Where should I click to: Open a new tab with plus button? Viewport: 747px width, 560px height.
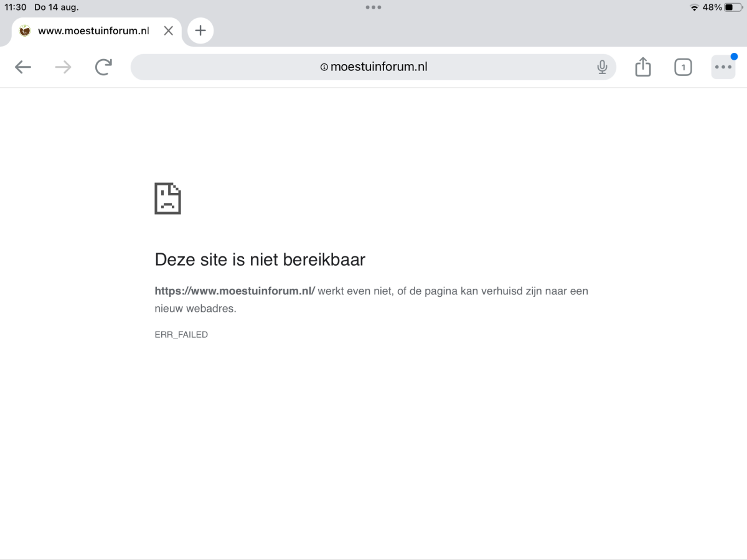click(x=200, y=30)
